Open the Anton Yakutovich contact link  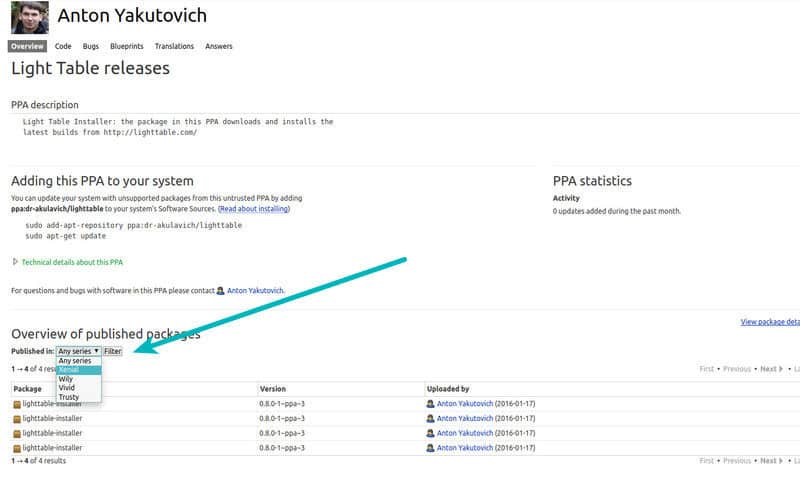click(x=255, y=291)
